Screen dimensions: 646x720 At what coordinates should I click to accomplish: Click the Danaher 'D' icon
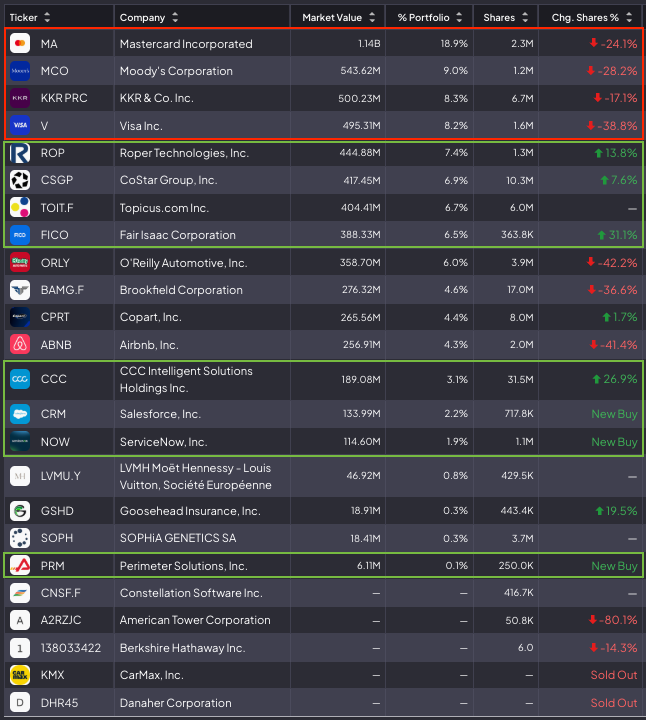[x=20, y=703]
